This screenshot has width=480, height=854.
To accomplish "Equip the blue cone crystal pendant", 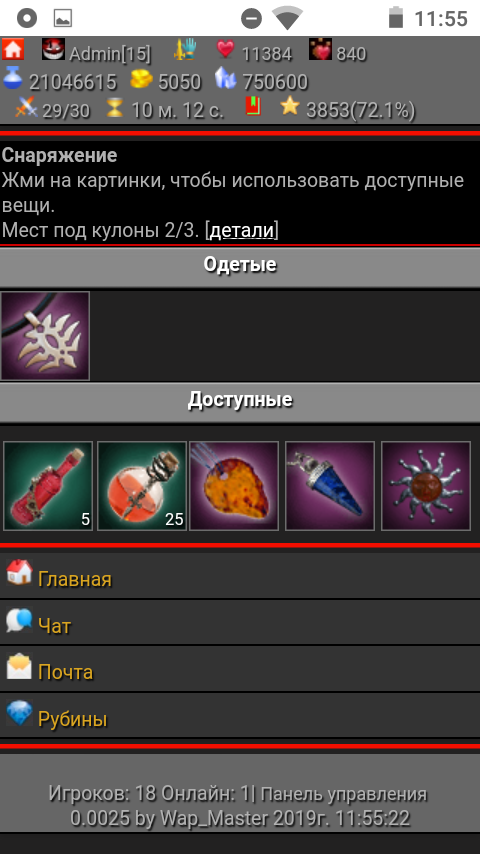I will coord(330,486).
